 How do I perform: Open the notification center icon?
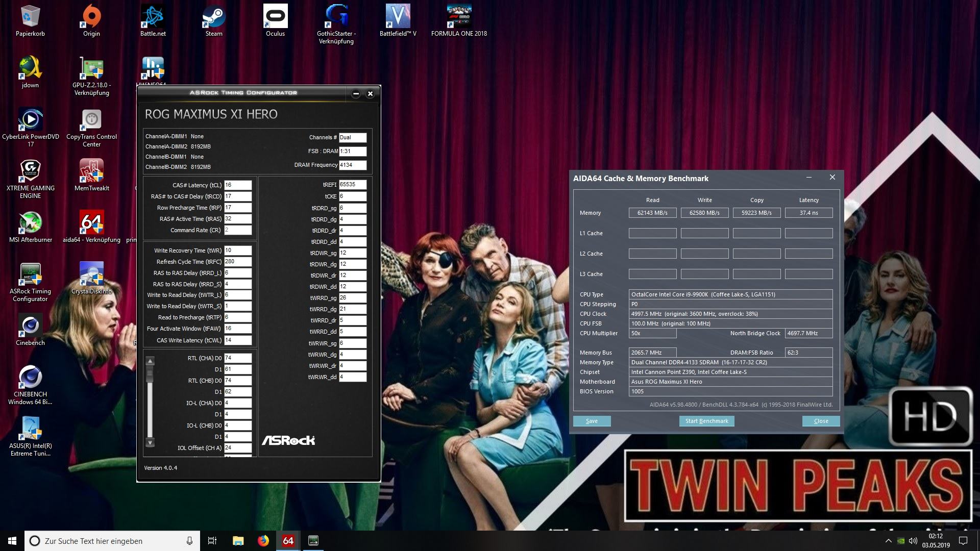click(963, 541)
